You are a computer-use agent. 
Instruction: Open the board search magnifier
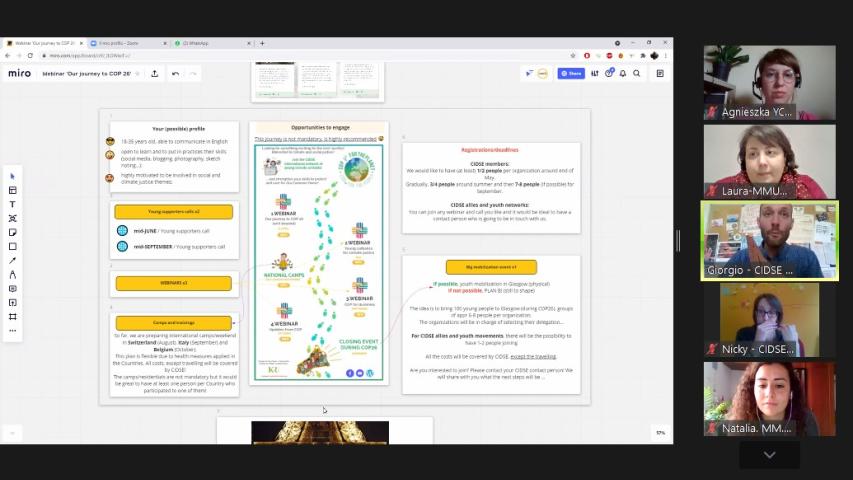pyautogui.click(x=636, y=73)
